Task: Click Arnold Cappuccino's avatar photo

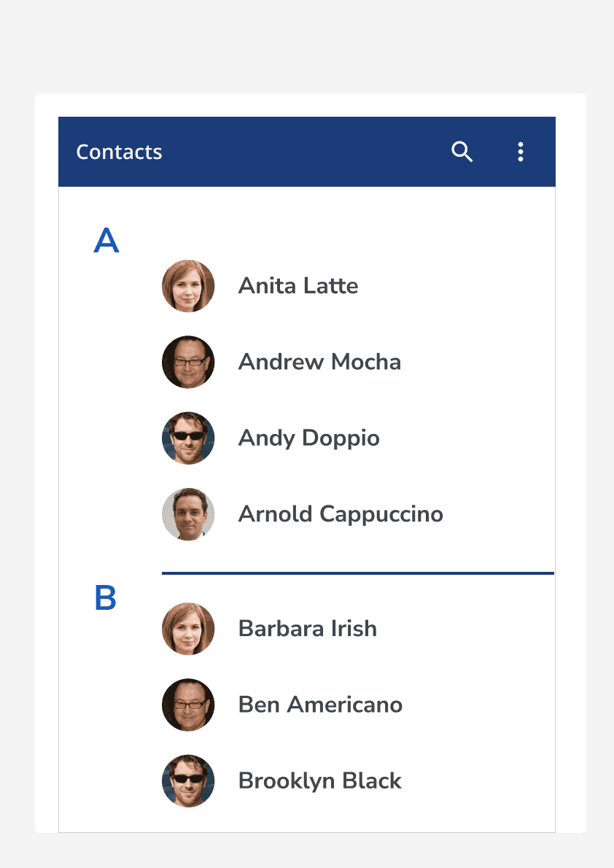Action: (x=188, y=514)
